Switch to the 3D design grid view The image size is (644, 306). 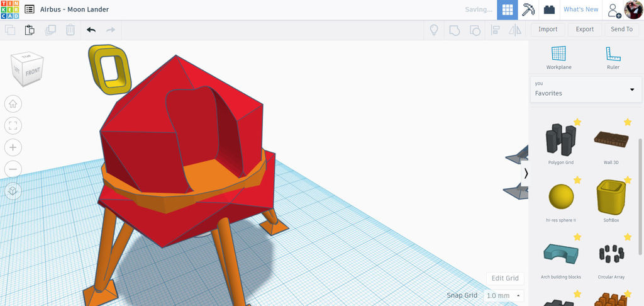[x=508, y=9]
